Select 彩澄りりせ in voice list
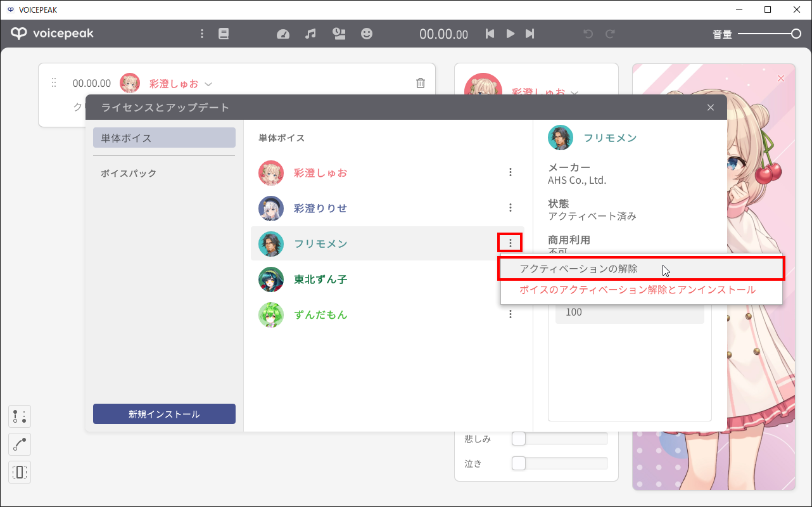 pyautogui.click(x=388, y=208)
